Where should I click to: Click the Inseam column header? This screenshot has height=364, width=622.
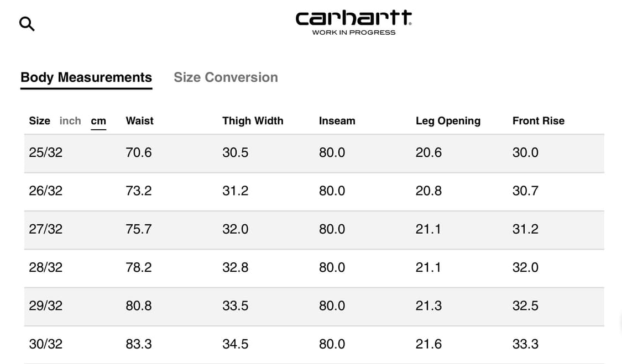click(337, 121)
